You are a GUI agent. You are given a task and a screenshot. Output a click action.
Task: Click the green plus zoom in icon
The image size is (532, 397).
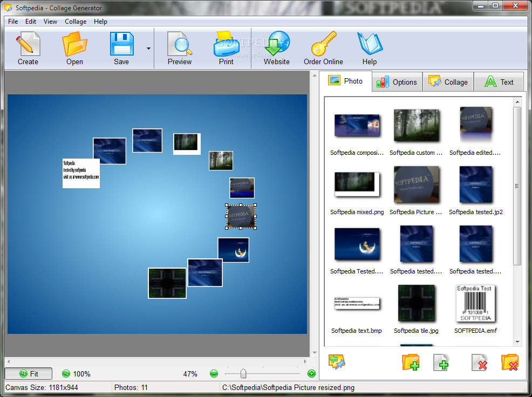[311, 374]
